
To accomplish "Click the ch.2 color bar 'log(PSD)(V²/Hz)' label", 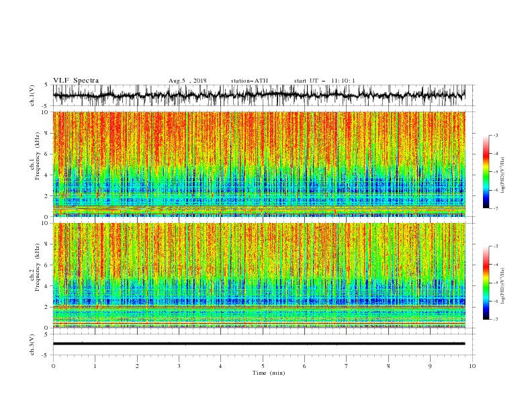I will pyautogui.click(x=503, y=285).
